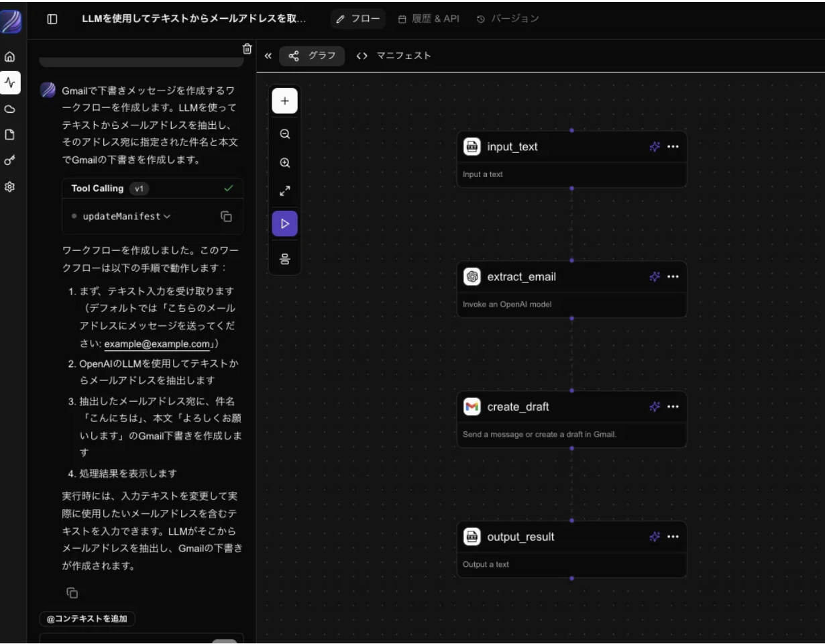Screen dimensions: 825x644
Task: Click the sparkle AI icon on extract_email node
Action: pyautogui.click(x=655, y=276)
